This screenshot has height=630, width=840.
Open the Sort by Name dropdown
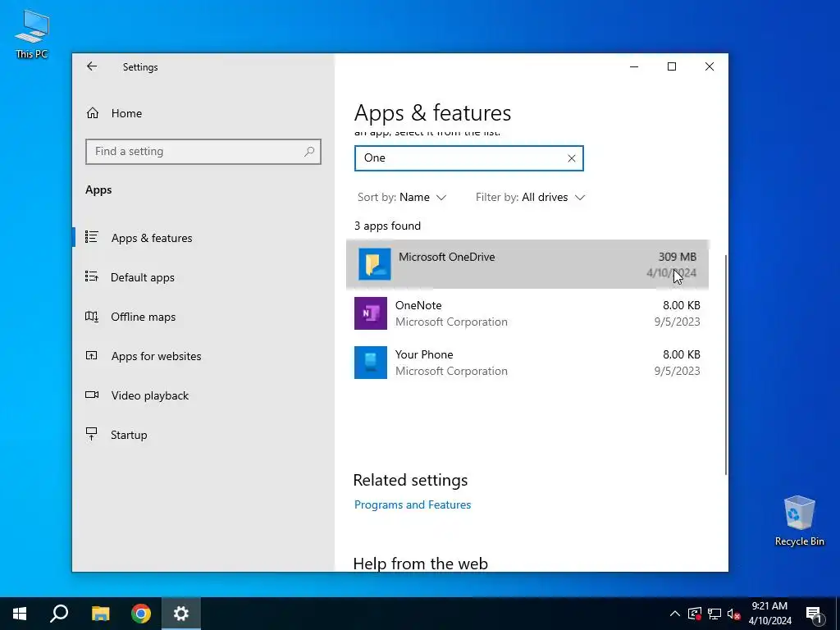click(402, 197)
